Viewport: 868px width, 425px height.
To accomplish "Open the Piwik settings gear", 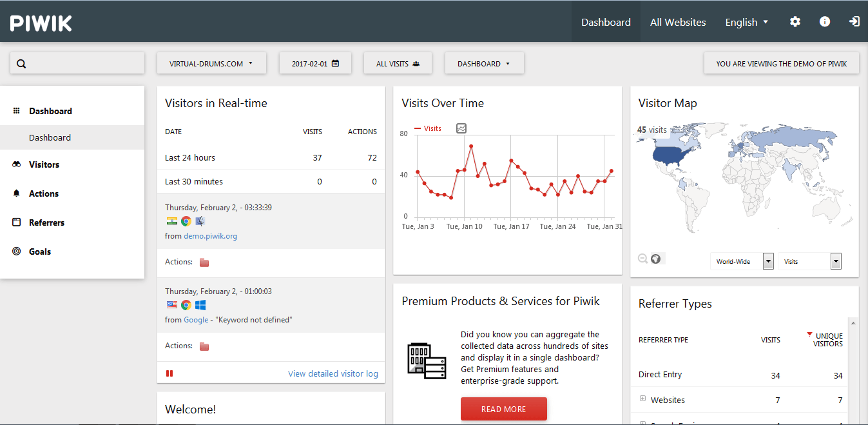I will coord(795,21).
